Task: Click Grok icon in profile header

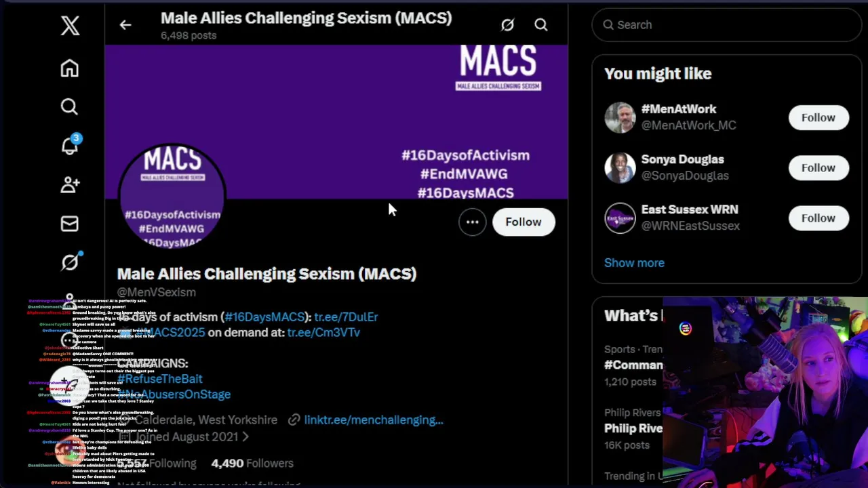Action: [507, 25]
